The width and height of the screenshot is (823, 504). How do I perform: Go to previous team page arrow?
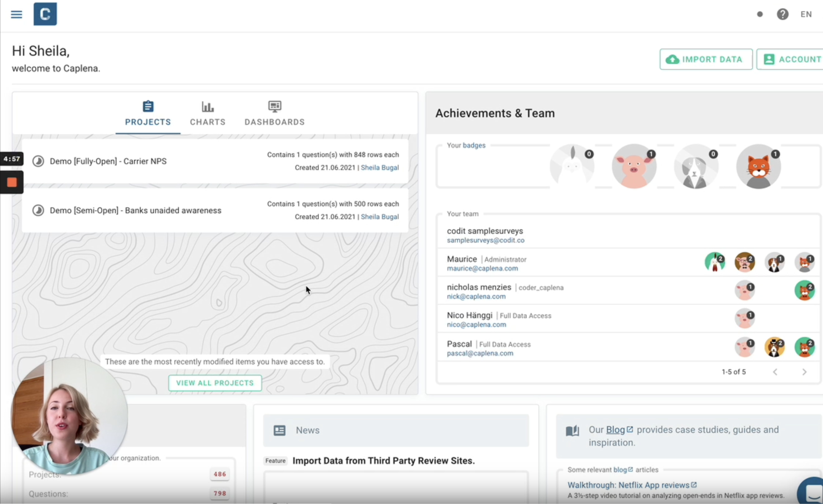775,372
